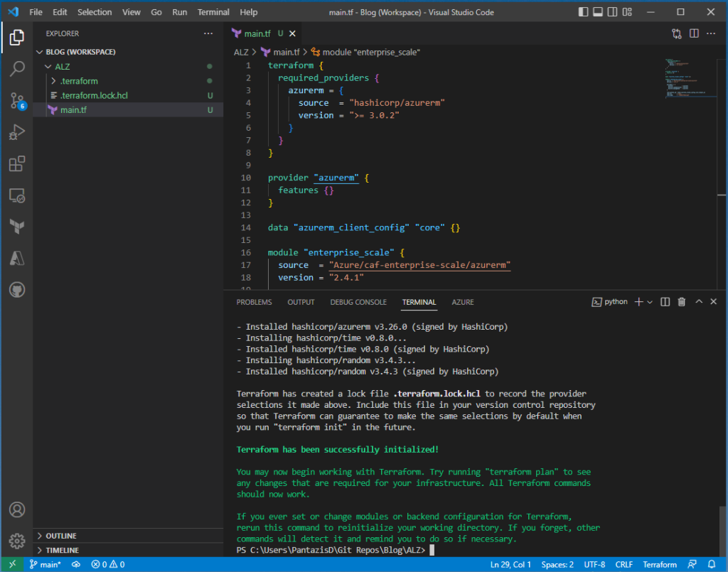Open the GitHub panel in activity bar

(x=17, y=290)
